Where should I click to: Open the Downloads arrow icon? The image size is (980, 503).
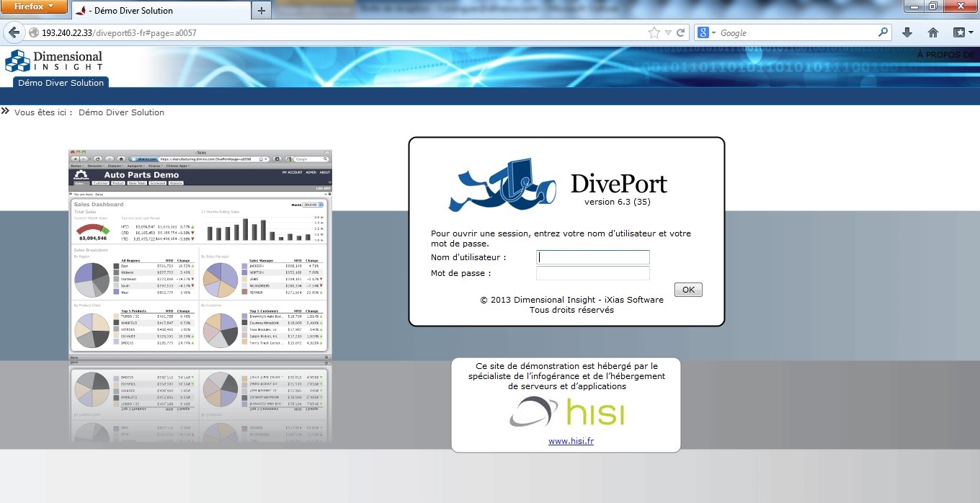point(907,33)
